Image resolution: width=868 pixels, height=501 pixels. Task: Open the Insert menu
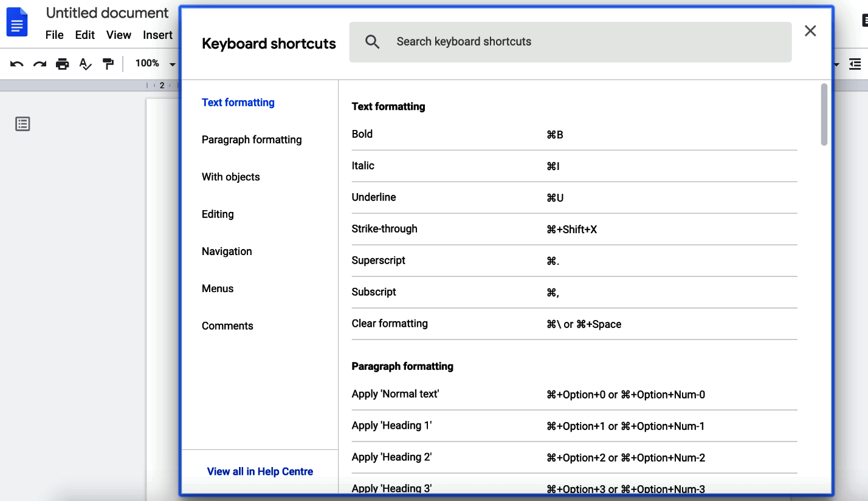[x=157, y=35]
